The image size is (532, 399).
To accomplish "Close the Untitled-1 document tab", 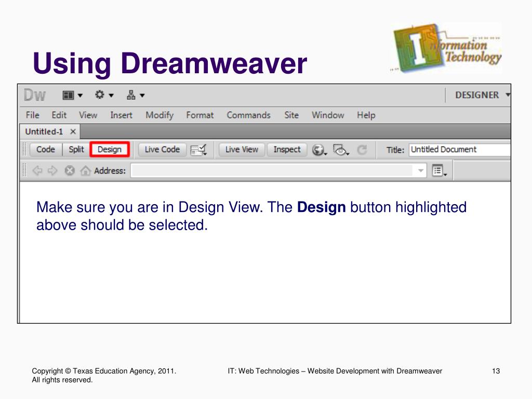I will coord(73,131).
